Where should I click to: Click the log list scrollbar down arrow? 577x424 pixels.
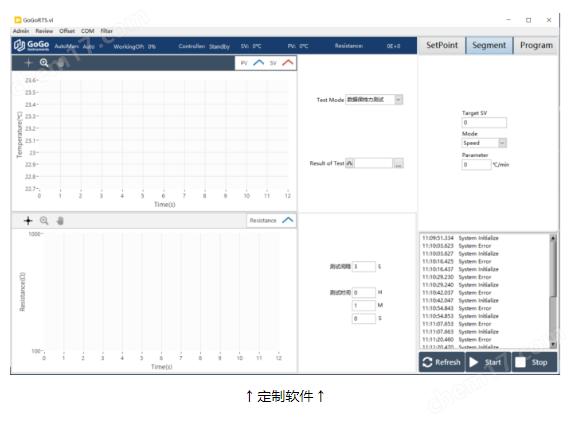[x=553, y=345]
